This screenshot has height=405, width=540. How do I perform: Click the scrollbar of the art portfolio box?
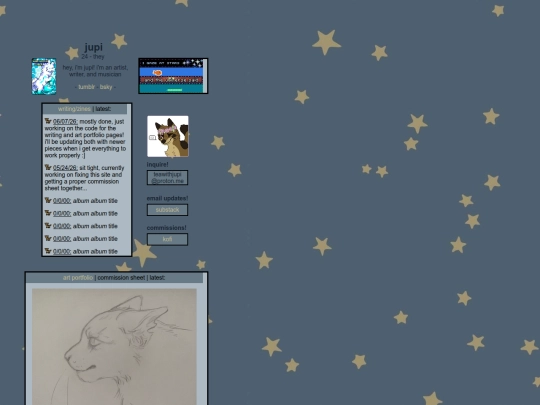pos(205,339)
